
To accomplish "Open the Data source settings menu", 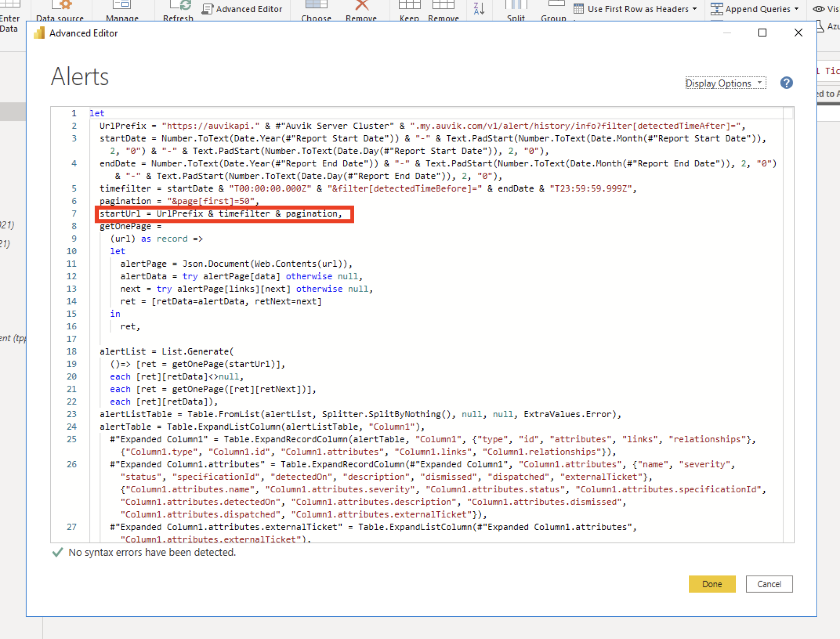I will tap(60, 11).
